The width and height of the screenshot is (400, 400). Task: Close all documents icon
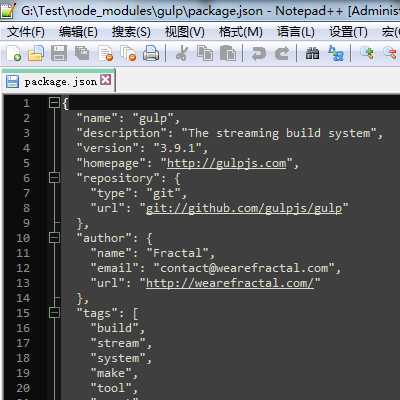coord(129,53)
